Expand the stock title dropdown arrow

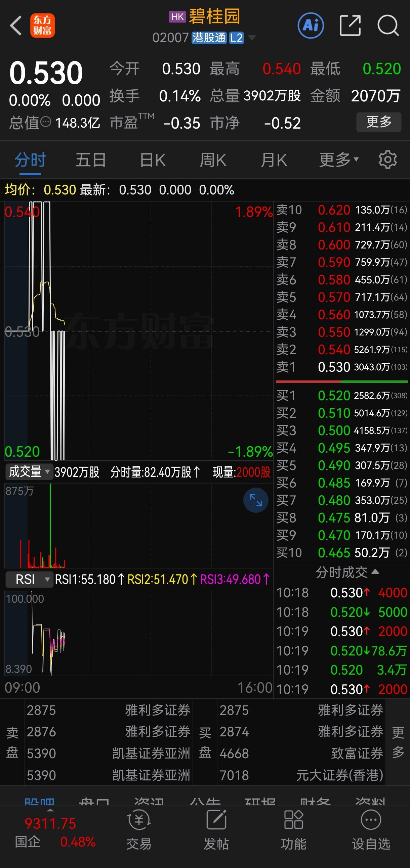tap(251, 38)
